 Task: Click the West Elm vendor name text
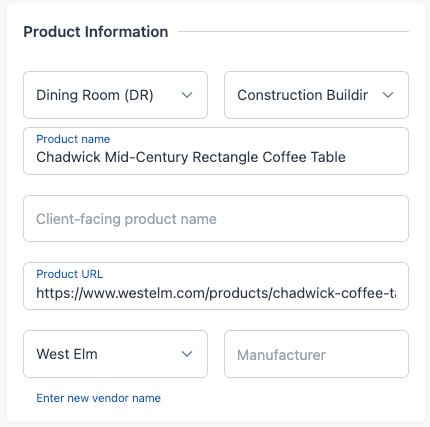point(67,354)
